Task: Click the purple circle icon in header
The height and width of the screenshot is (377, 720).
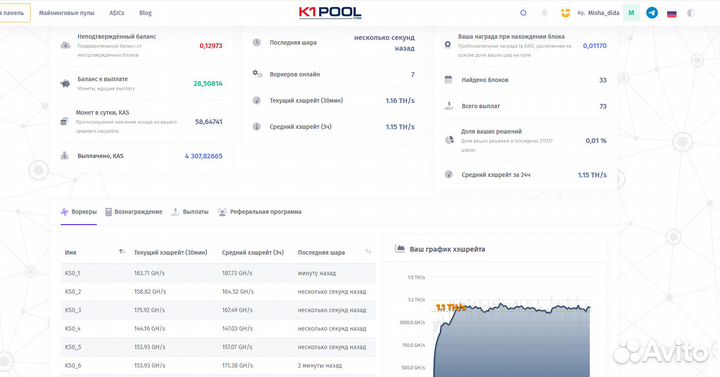Action: (523, 13)
